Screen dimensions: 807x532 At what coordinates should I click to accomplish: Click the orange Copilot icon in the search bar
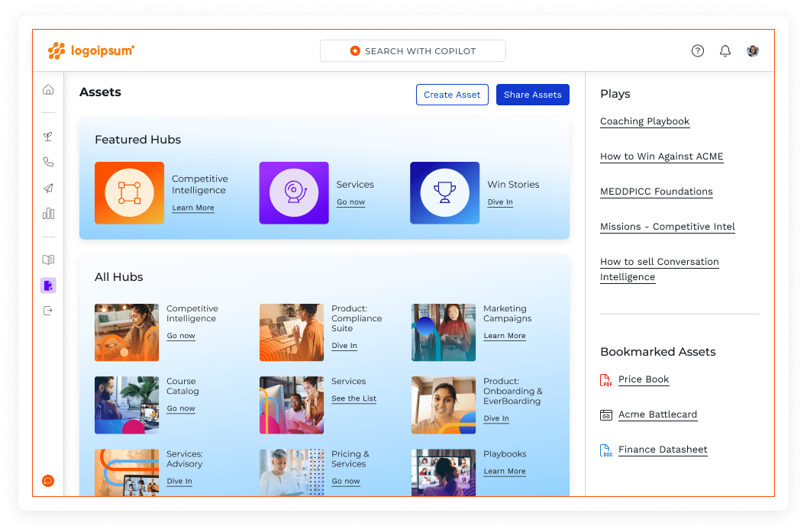point(354,50)
